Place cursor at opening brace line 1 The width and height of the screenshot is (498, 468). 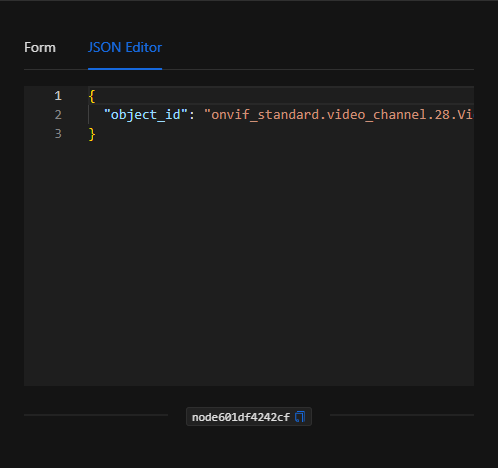click(92, 96)
